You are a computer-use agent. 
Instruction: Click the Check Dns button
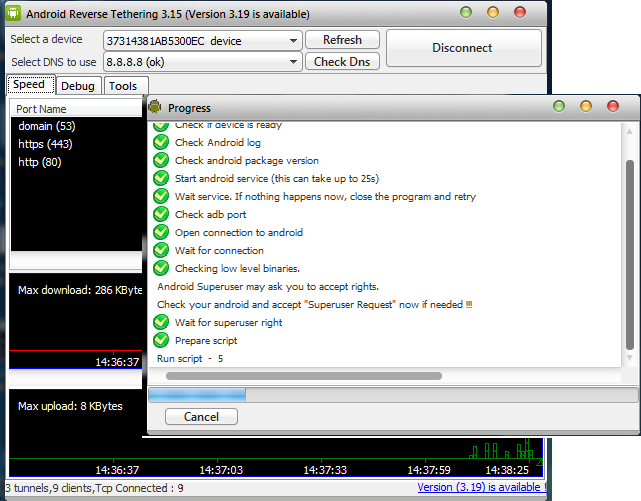click(343, 62)
